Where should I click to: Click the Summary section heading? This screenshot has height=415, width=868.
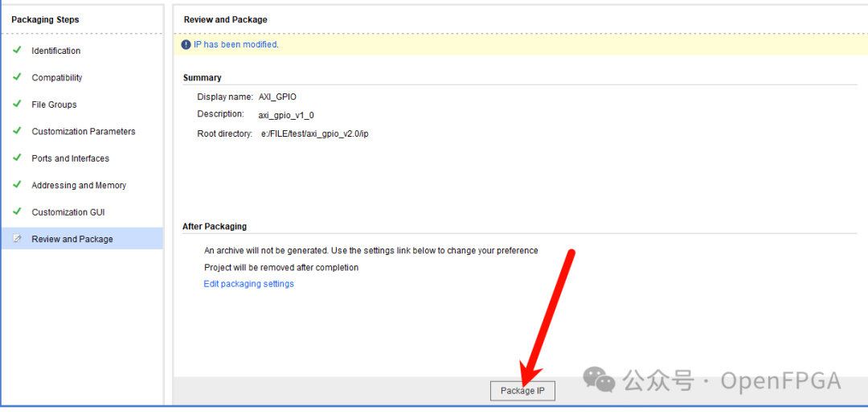[x=202, y=77]
